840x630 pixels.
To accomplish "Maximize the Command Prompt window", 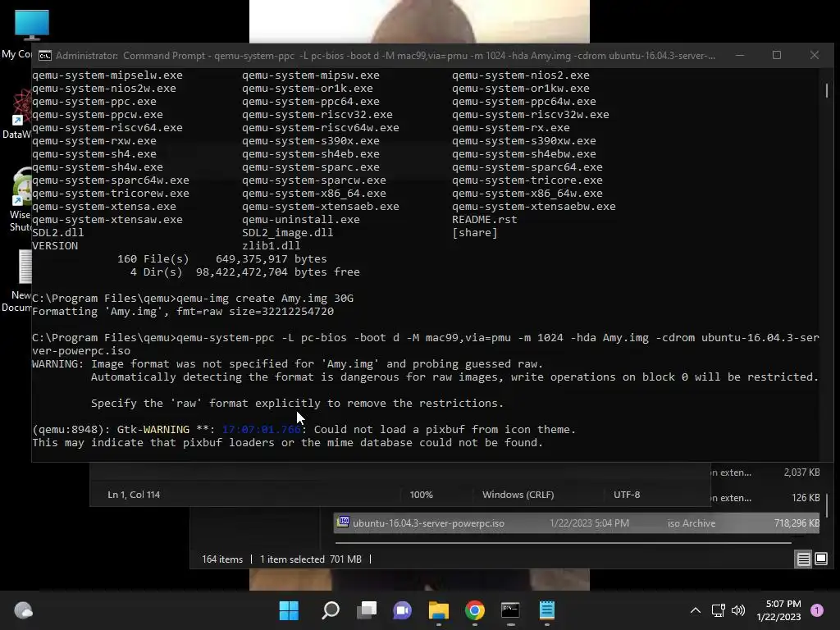I will pos(777,55).
